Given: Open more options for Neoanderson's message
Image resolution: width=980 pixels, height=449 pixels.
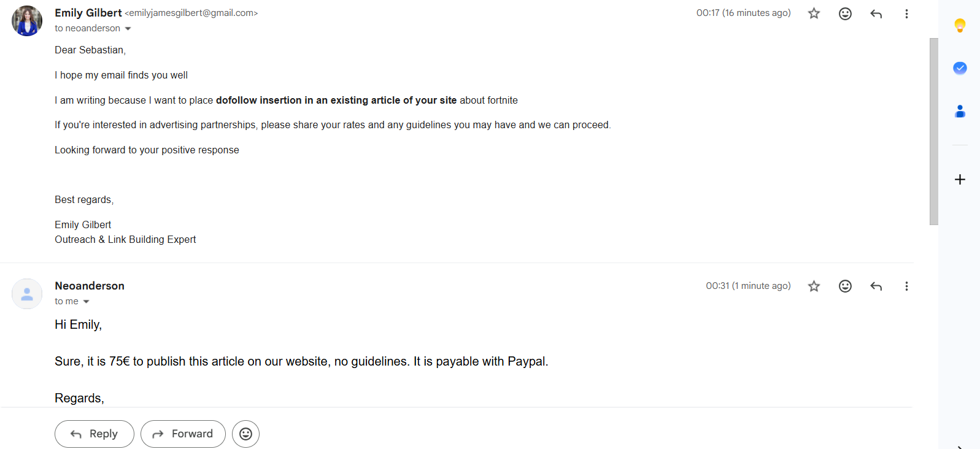Looking at the screenshot, I should [906, 286].
